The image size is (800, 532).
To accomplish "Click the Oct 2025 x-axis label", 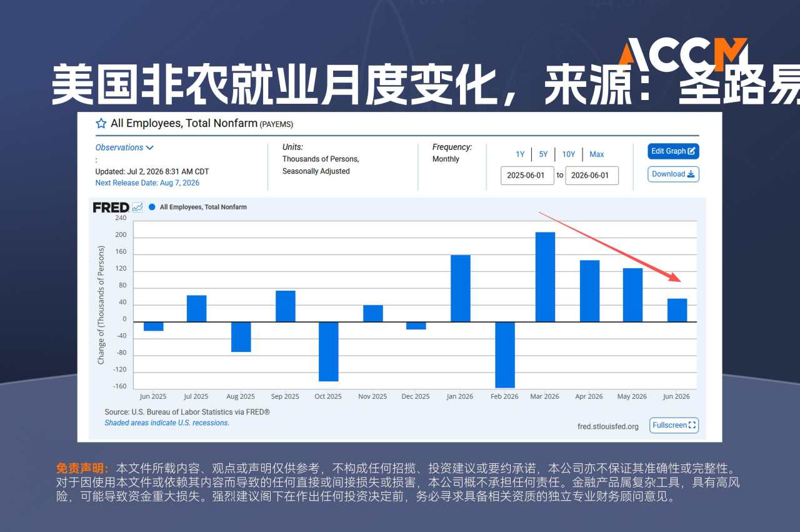I will click(x=328, y=396).
